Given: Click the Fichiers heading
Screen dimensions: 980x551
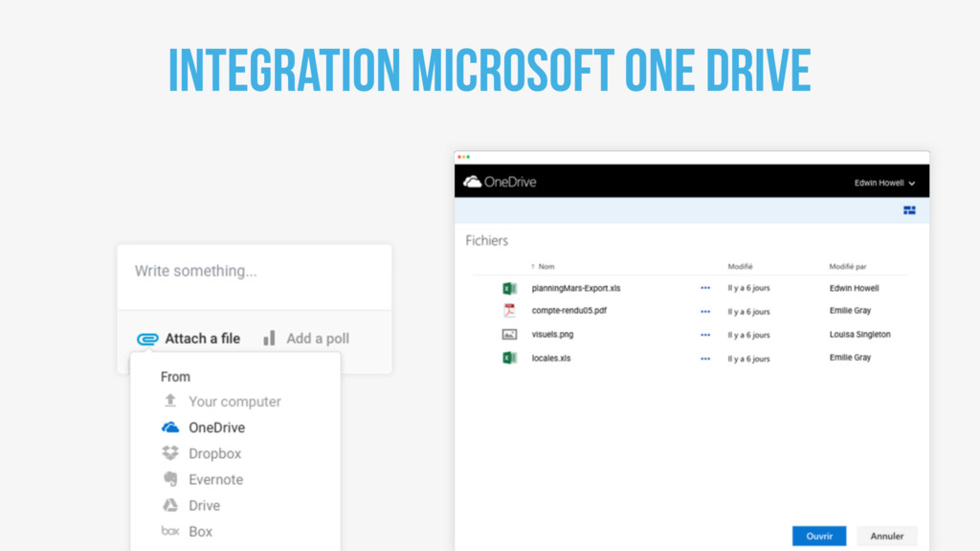Looking at the screenshot, I should [x=486, y=240].
